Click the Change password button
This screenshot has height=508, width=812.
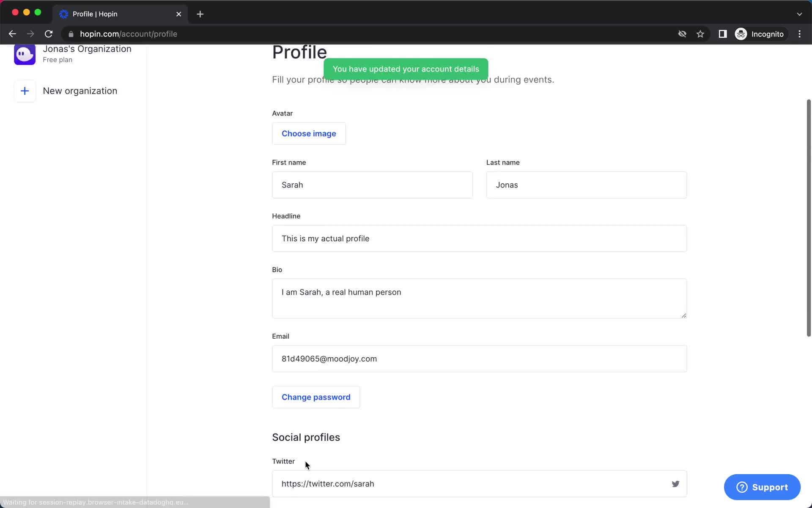[315, 397]
